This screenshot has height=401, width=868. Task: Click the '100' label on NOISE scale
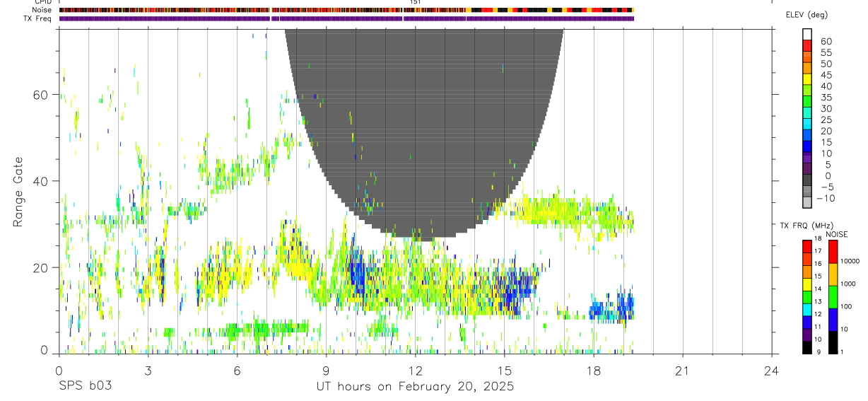point(846,306)
